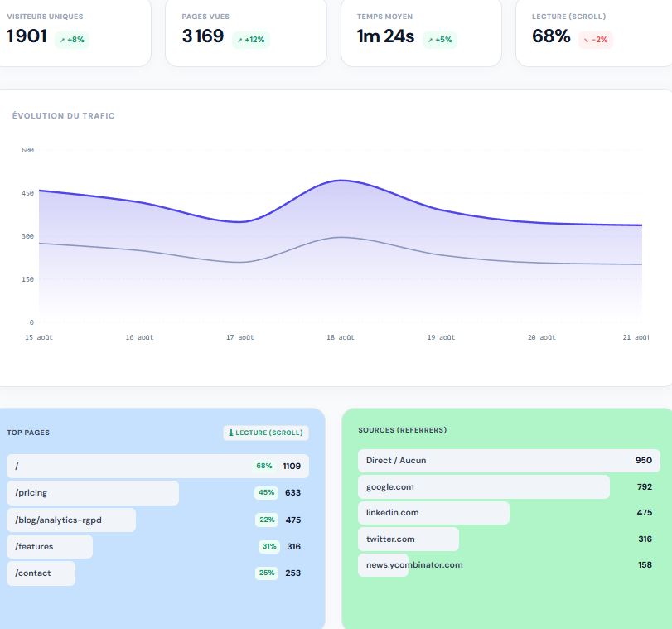Select the Direct / Aucun source row

[x=509, y=461]
